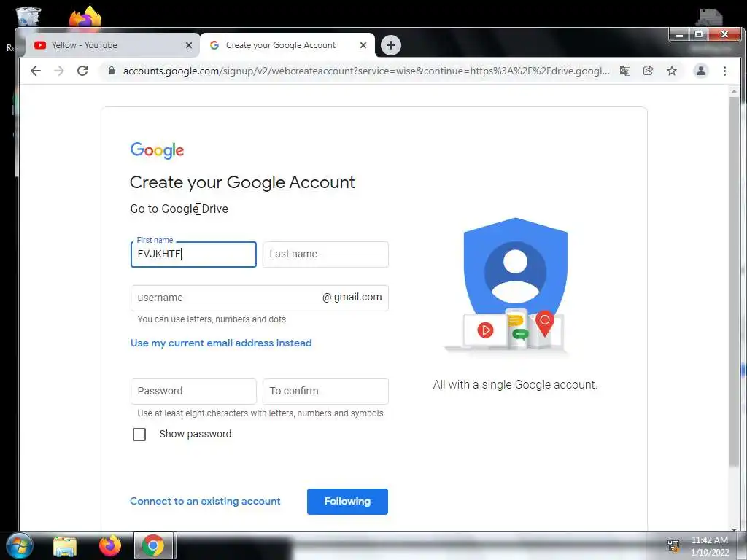Focus the First name field

pyautogui.click(x=193, y=254)
